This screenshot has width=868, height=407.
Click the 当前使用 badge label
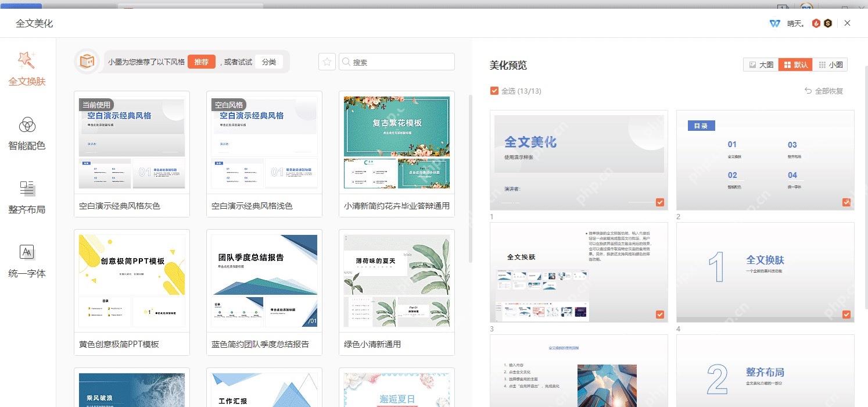click(96, 105)
